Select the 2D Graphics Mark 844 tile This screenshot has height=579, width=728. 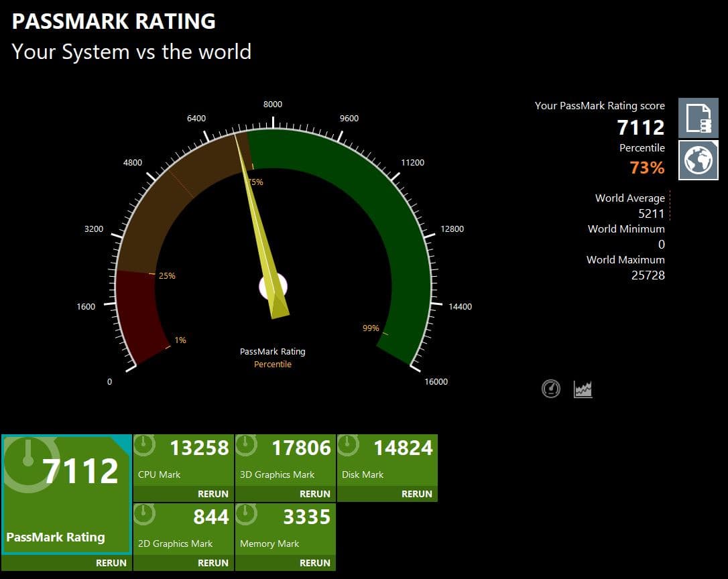[184, 537]
